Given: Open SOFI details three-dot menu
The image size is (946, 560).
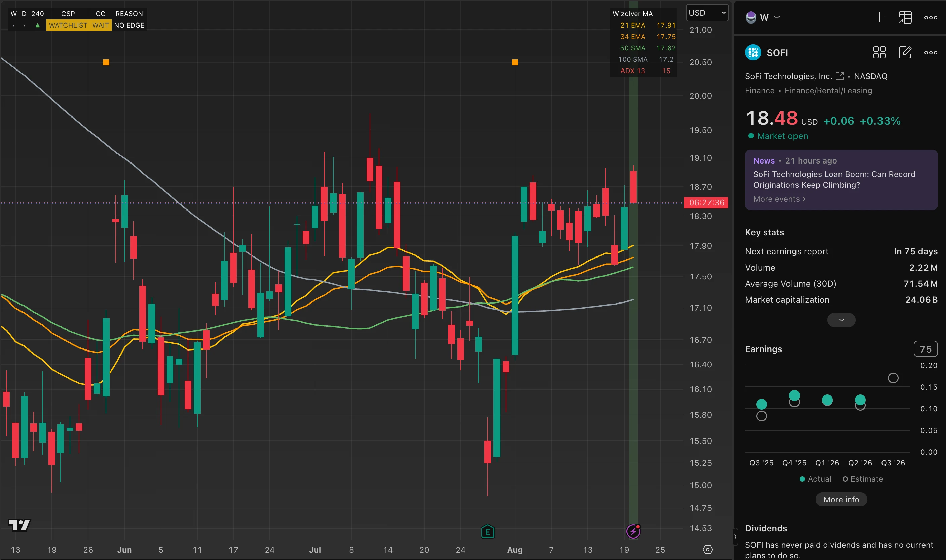Looking at the screenshot, I should pyautogui.click(x=931, y=52).
